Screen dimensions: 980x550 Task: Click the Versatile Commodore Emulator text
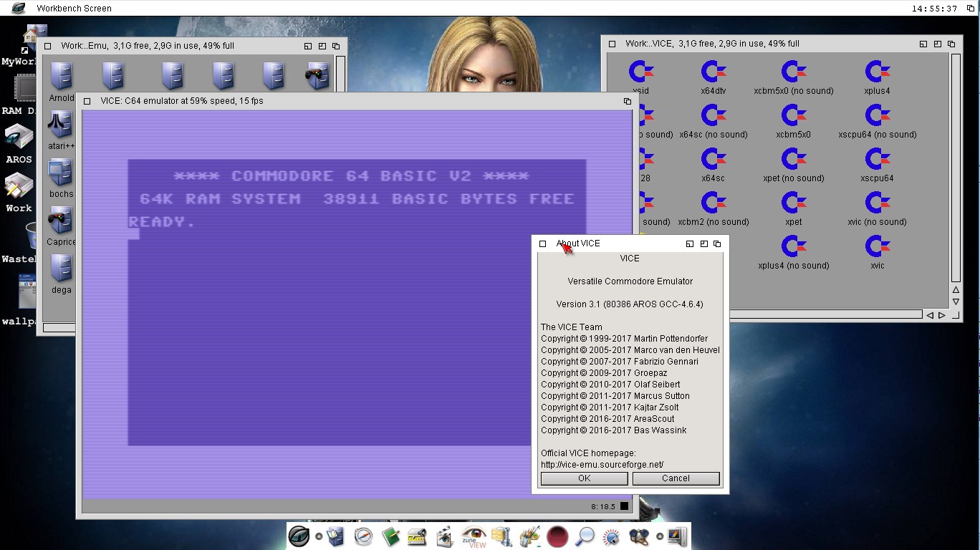click(630, 281)
